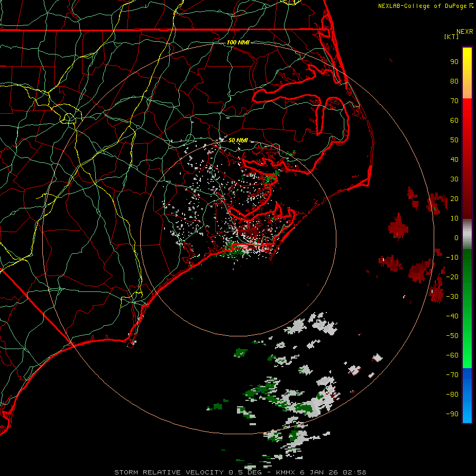Click the -20 value on the velocity scale
The image size is (476, 476).
pos(452,277)
